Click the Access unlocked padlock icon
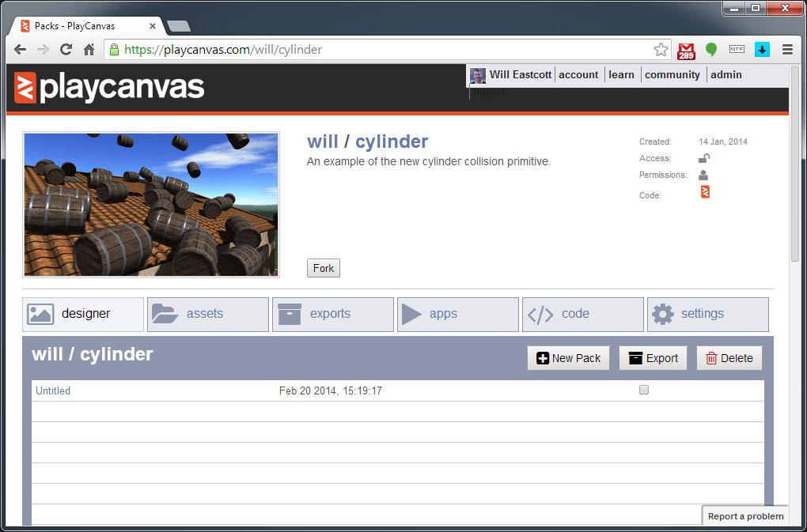This screenshot has height=532, width=807. 704,158
